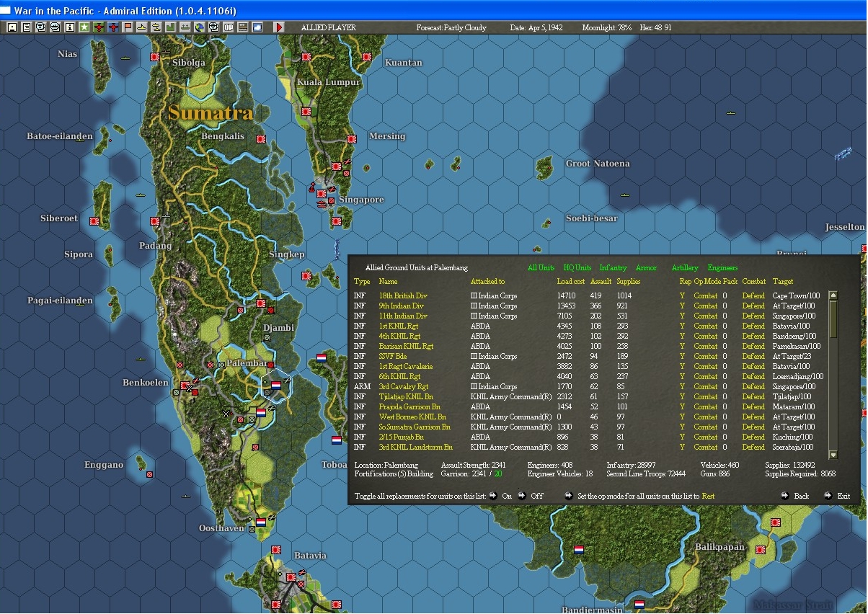Change 'Defend' setting for Barisan KNIL Rgt
Screen dimensions: 868x614
753,346
